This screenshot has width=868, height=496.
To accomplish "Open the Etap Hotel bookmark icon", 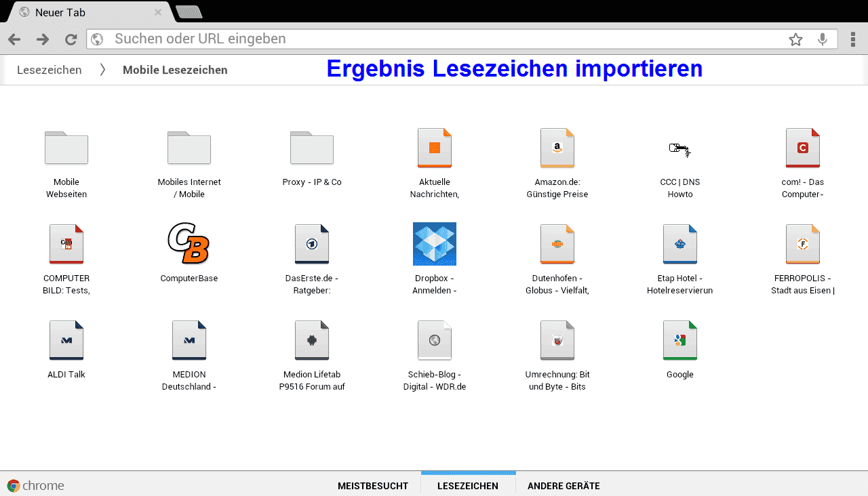I will click(680, 243).
